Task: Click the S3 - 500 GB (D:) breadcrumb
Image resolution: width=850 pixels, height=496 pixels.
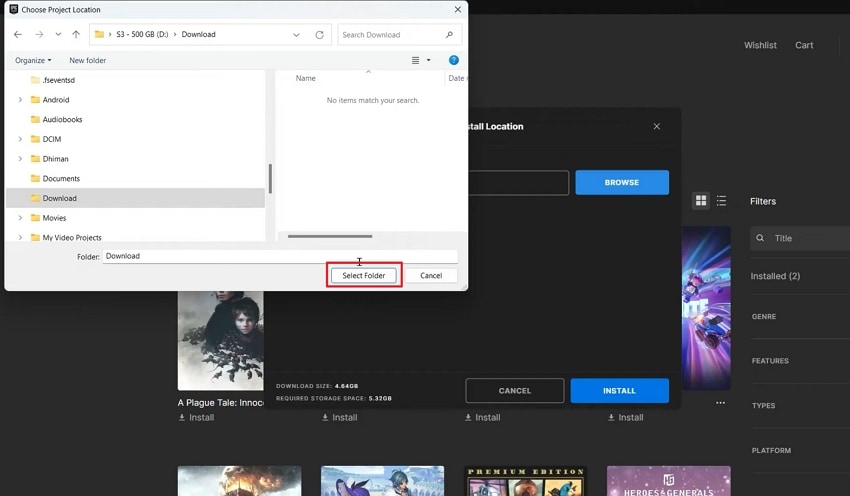Action: pyautogui.click(x=142, y=34)
